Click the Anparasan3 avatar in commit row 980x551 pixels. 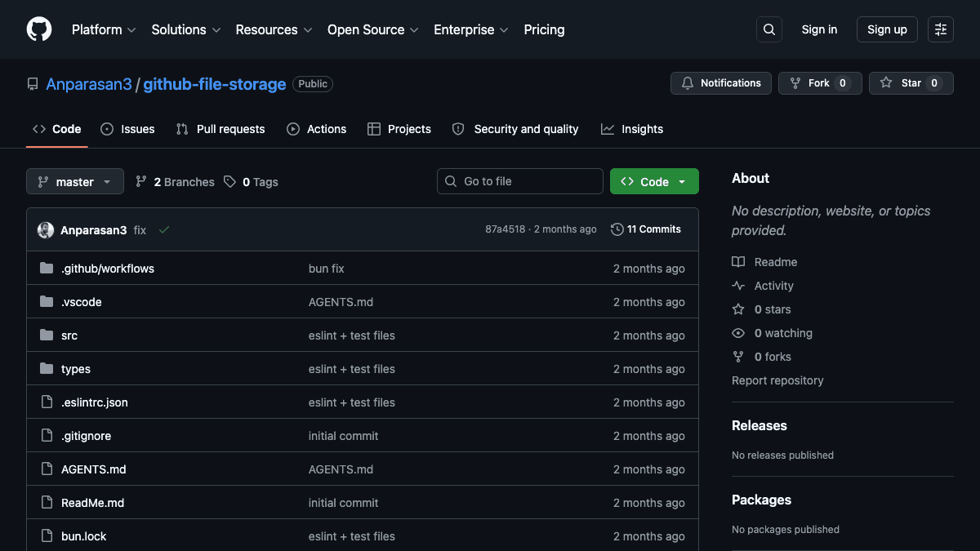point(46,230)
